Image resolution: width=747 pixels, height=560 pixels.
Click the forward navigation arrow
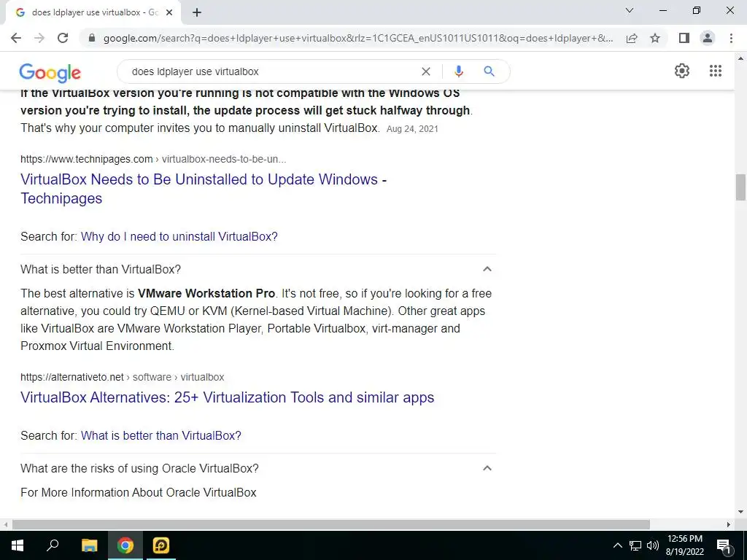tap(39, 38)
